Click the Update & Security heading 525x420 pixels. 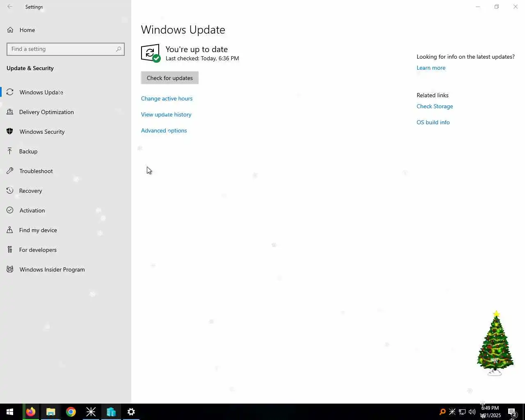[30, 68]
